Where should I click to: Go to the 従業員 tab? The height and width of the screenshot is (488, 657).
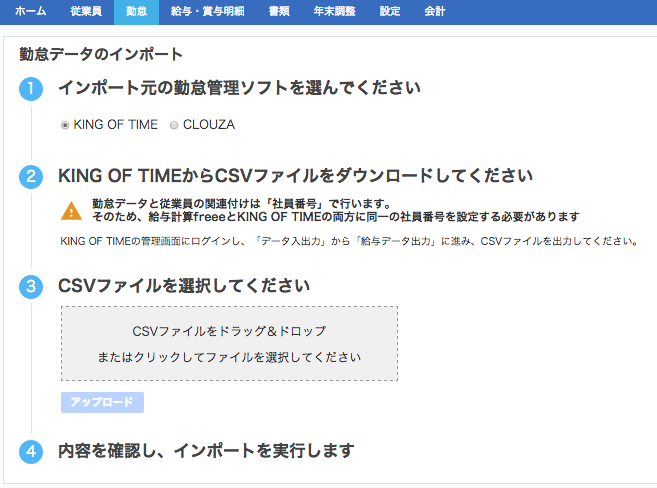(86, 11)
